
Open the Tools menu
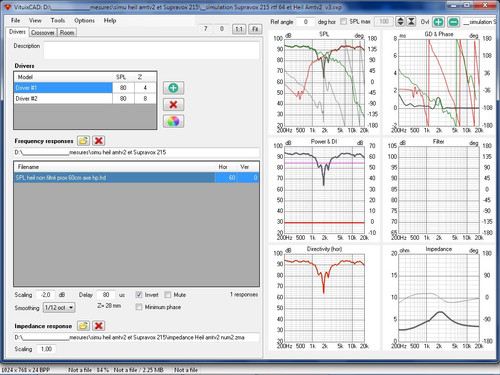(x=58, y=20)
